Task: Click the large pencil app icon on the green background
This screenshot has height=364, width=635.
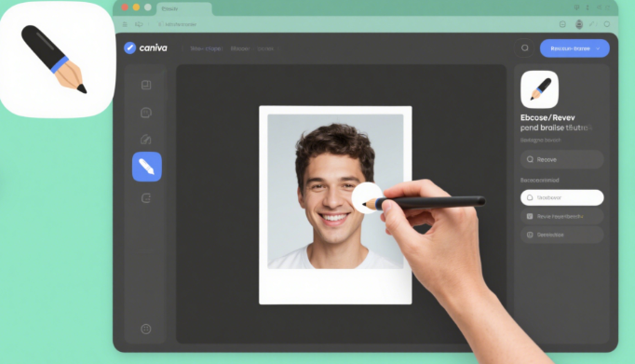Action: coord(57,60)
